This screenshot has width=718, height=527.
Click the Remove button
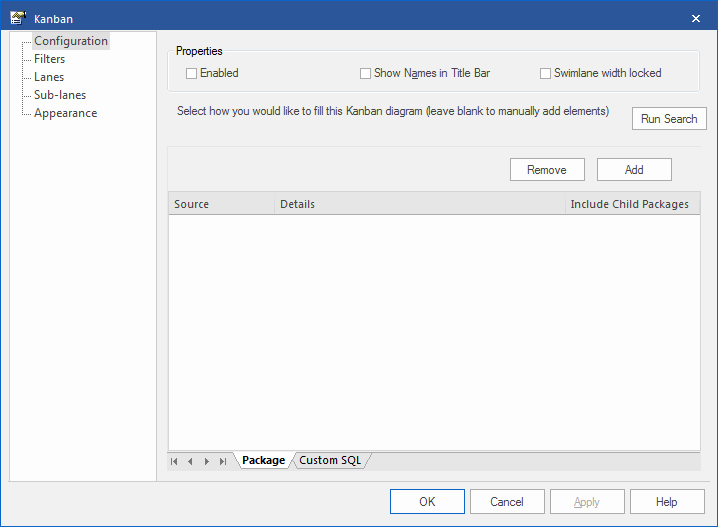546,170
